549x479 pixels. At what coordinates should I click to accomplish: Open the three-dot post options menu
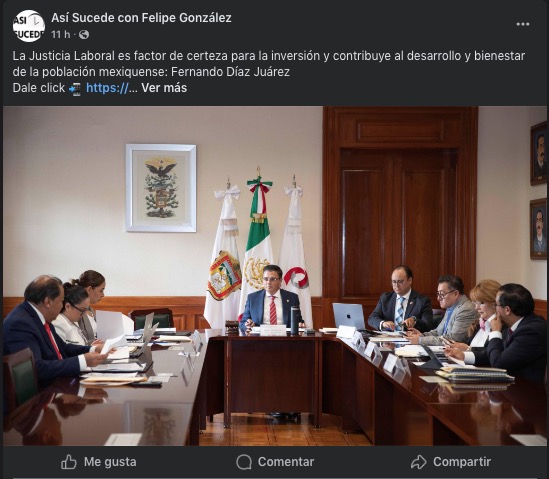[x=523, y=24]
